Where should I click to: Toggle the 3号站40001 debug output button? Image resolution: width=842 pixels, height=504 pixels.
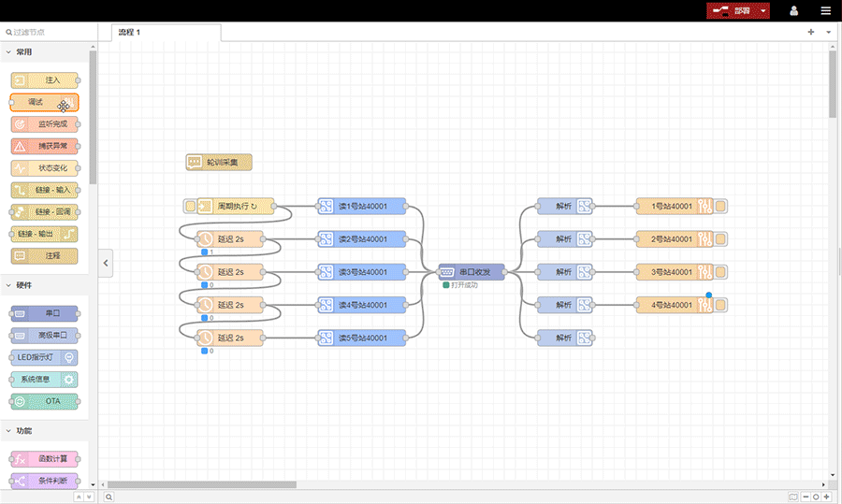tap(721, 272)
